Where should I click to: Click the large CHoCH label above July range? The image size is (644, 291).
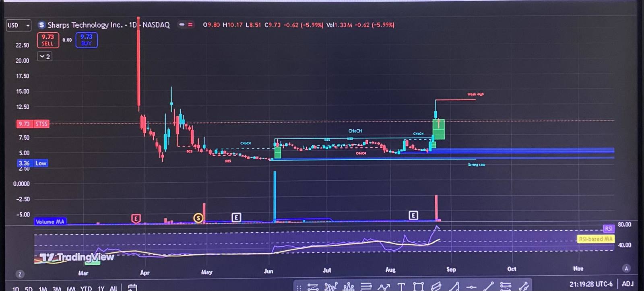tap(355, 131)
